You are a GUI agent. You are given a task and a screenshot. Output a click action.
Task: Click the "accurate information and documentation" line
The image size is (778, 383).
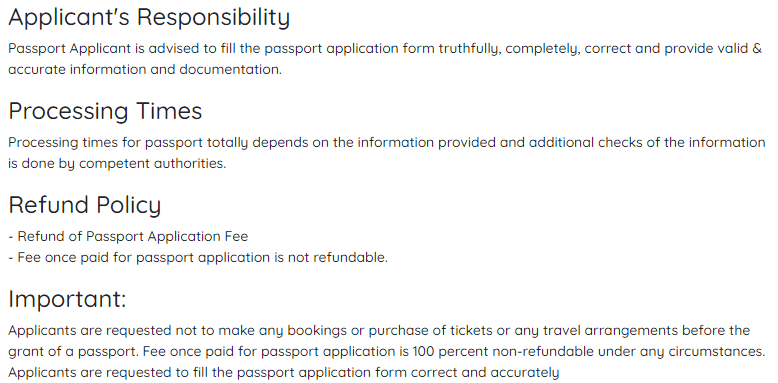(145, 69)
